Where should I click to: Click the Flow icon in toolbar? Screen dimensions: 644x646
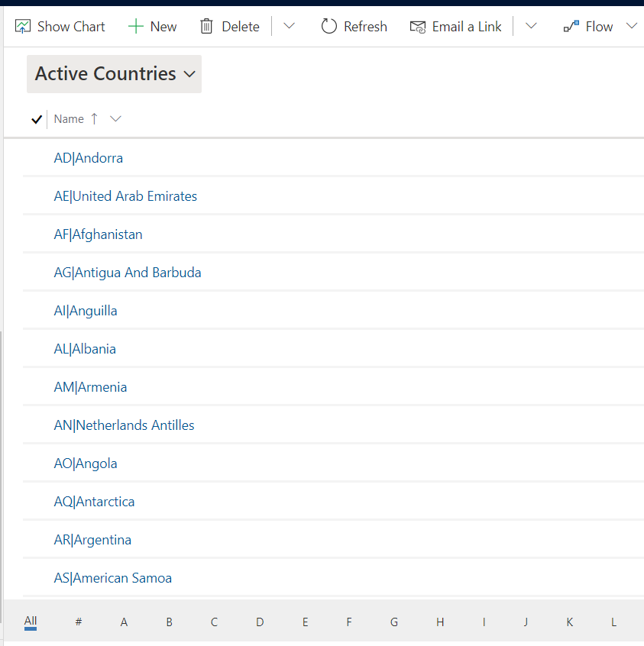click(x=571, y=27)
